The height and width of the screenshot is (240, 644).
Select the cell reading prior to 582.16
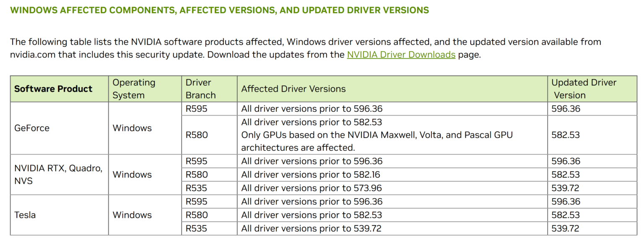pos(392,175)
